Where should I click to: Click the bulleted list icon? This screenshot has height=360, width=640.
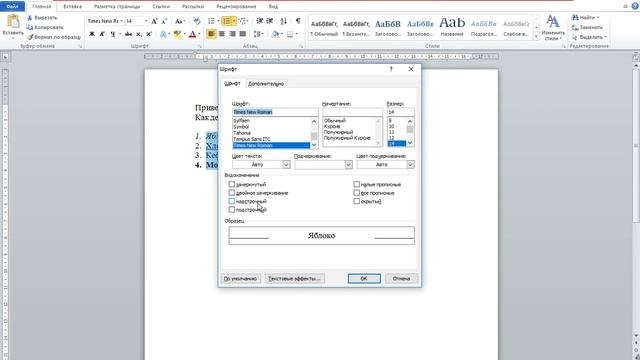(x=211, y=21)
